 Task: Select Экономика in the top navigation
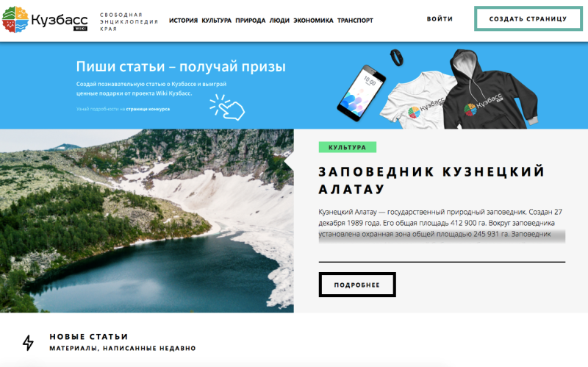click(x=313, y=21)
